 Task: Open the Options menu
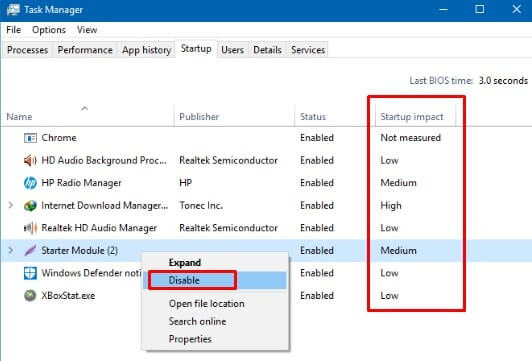[49, 30]
